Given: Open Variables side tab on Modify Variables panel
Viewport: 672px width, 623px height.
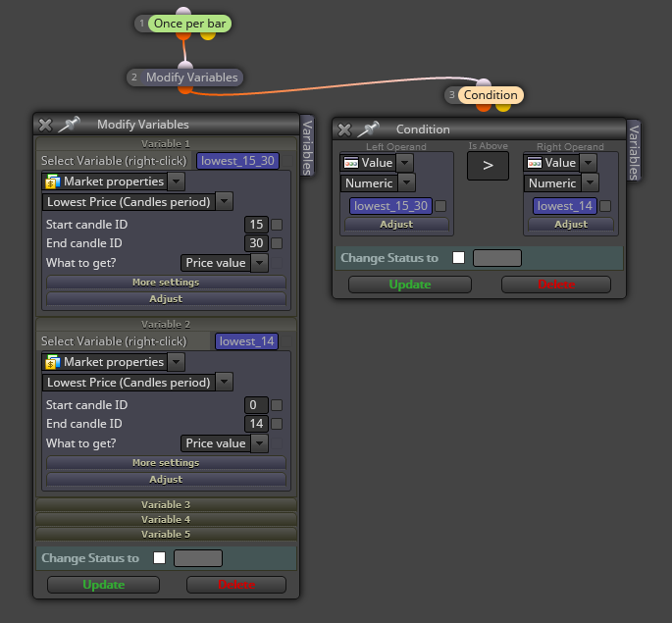Looking at the screenshot, I should 307,147.
